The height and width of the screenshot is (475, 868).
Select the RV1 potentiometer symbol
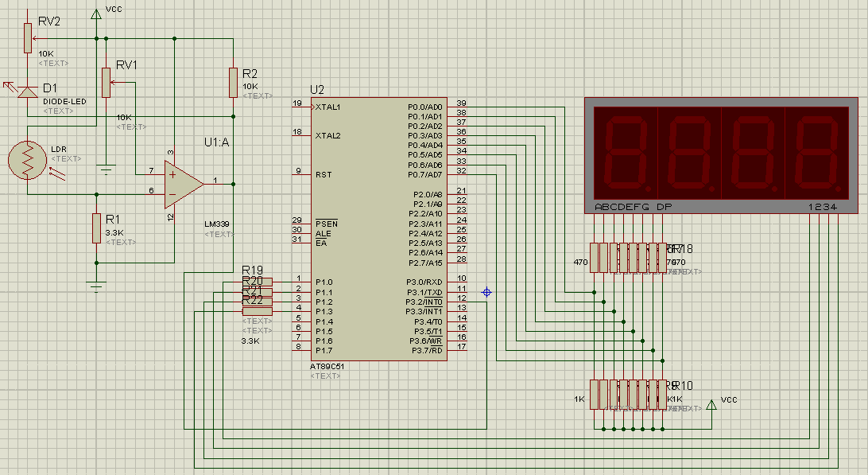(x=107, y=83)
